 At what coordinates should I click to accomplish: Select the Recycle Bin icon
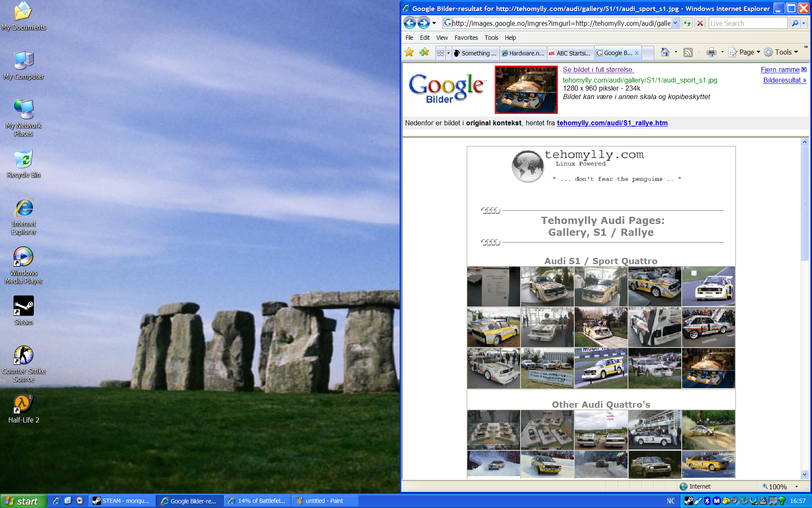coord(23,163)
